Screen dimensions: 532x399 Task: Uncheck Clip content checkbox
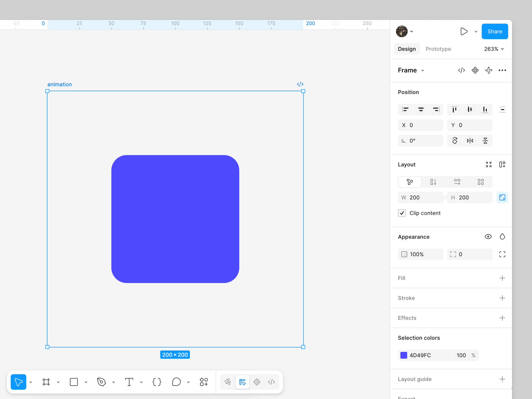point(402,213)
